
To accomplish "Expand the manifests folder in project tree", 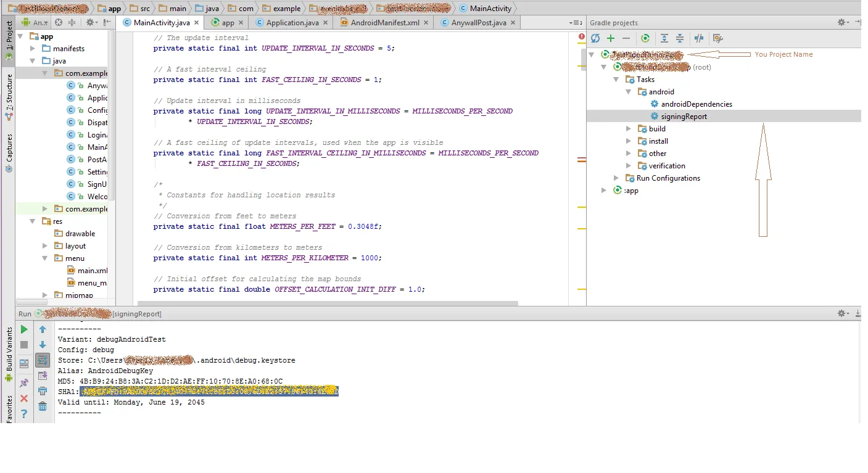I will click(33, 49).
